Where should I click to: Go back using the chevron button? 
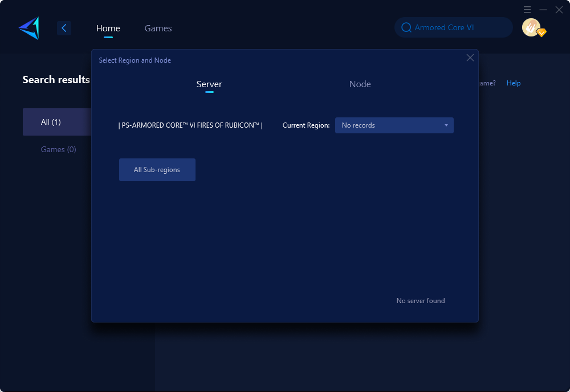point(64,28)
